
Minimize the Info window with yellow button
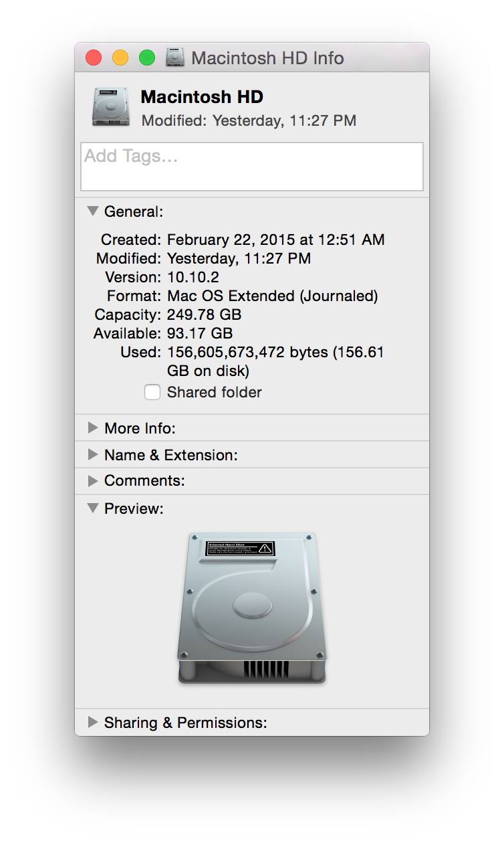pos(120,58)
